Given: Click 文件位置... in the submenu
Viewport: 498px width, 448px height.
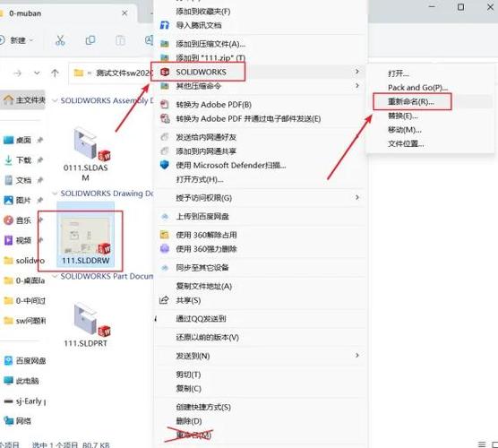Looking at the screenshot, I should click(406, 144).
